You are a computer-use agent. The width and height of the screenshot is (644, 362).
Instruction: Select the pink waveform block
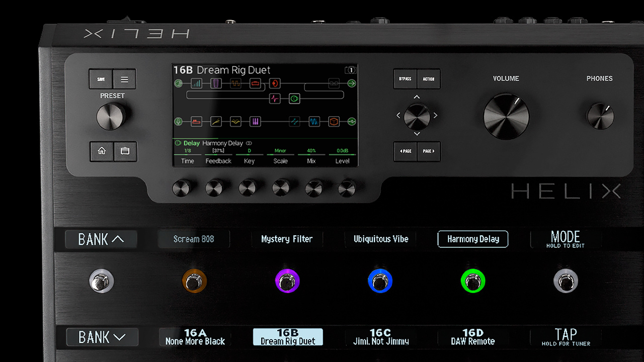274,99
